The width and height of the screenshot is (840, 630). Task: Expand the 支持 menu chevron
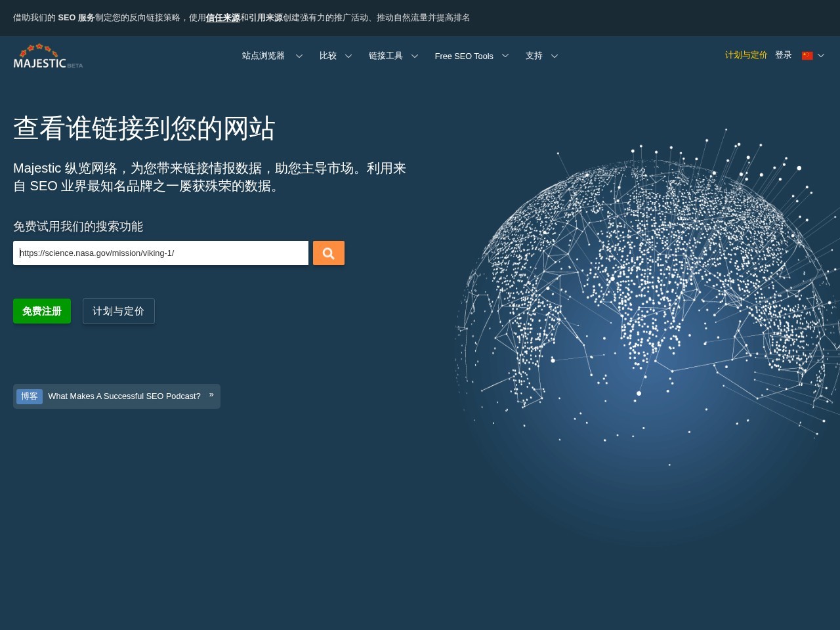click(x=555, y=56)
